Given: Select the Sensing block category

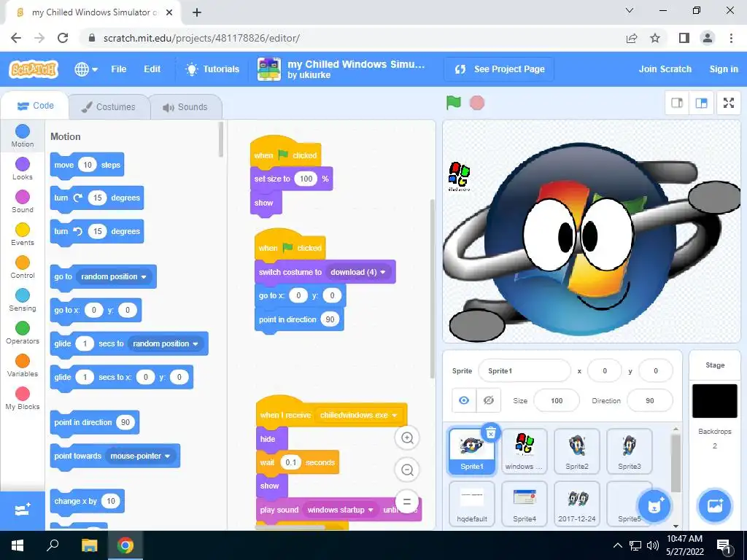Looking at the screenshot, I should pos(23,300).
